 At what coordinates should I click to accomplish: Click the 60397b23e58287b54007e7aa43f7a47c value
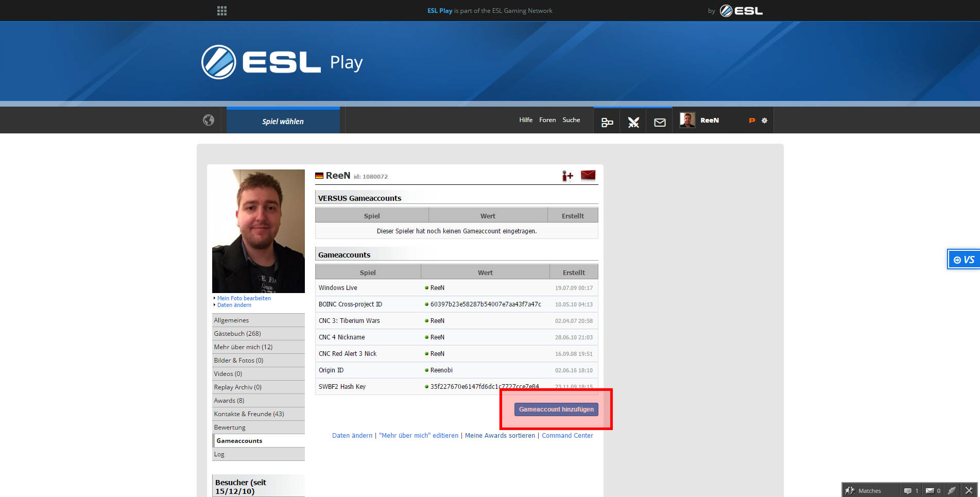point(486,304)
